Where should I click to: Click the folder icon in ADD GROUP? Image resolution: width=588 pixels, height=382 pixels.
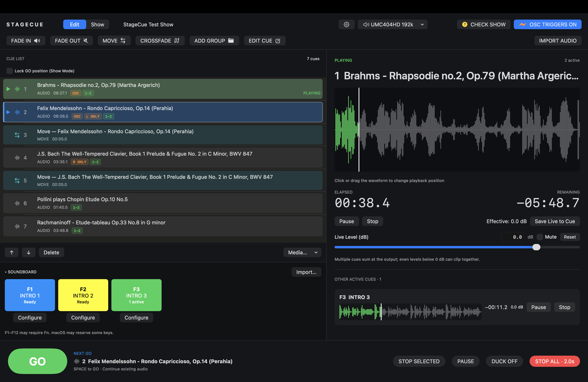231,41
